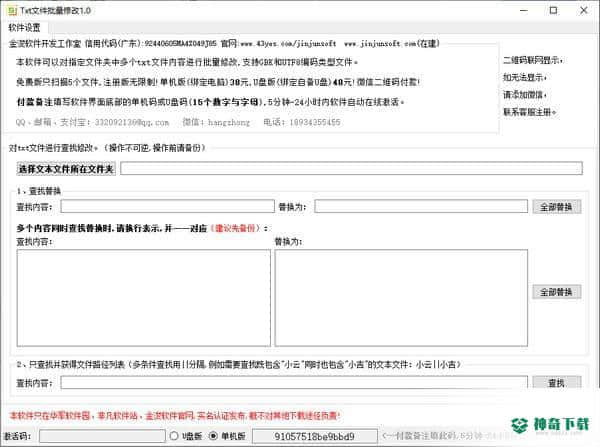Click 全部替换 button beside multi-line text areas

point(556,292)
